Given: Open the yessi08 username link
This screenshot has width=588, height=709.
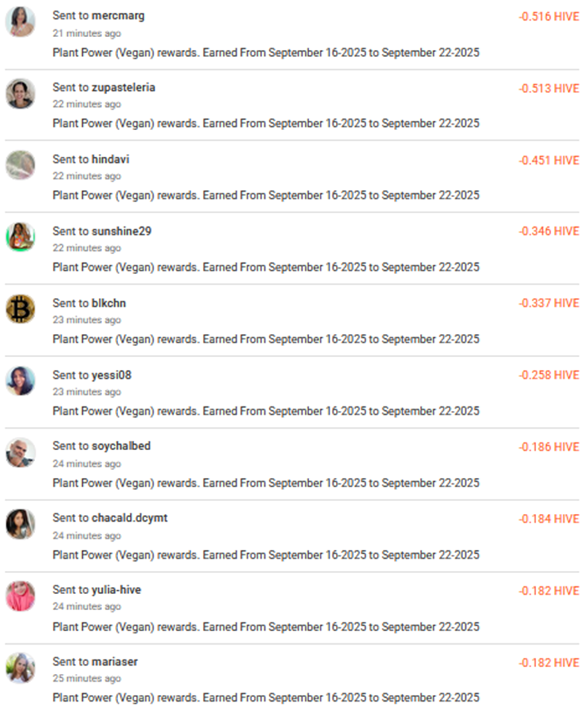Looking at the screenshot, I should click(x=111, y=375).
